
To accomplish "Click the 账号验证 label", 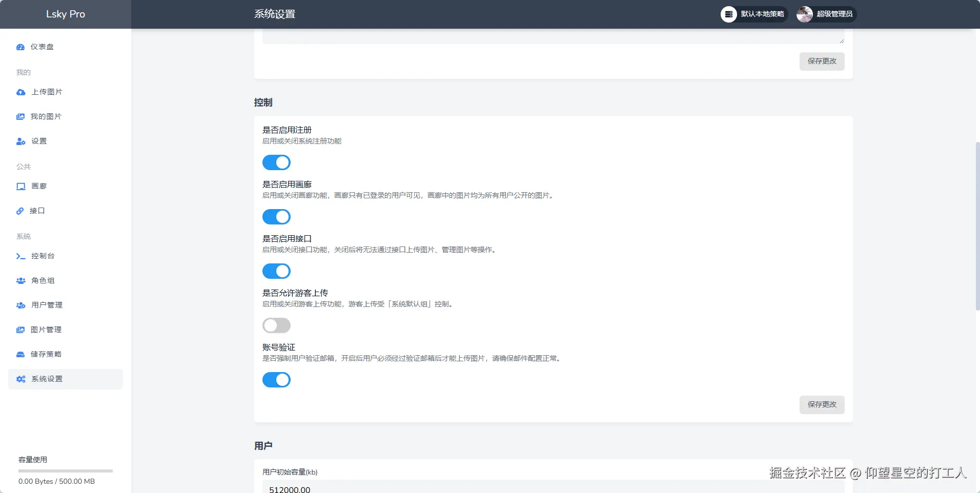I will (279, 347).
